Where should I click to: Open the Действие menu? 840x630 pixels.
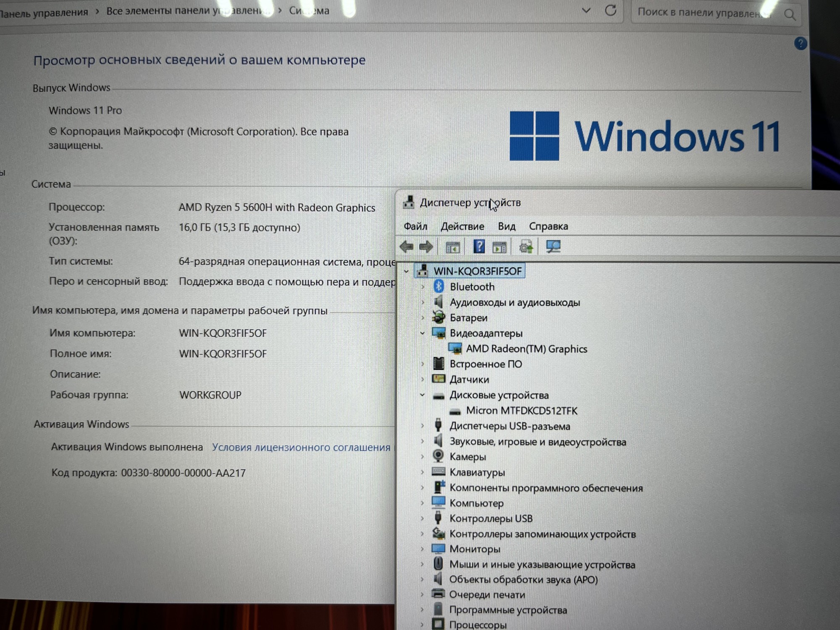[x=462, y=226]
